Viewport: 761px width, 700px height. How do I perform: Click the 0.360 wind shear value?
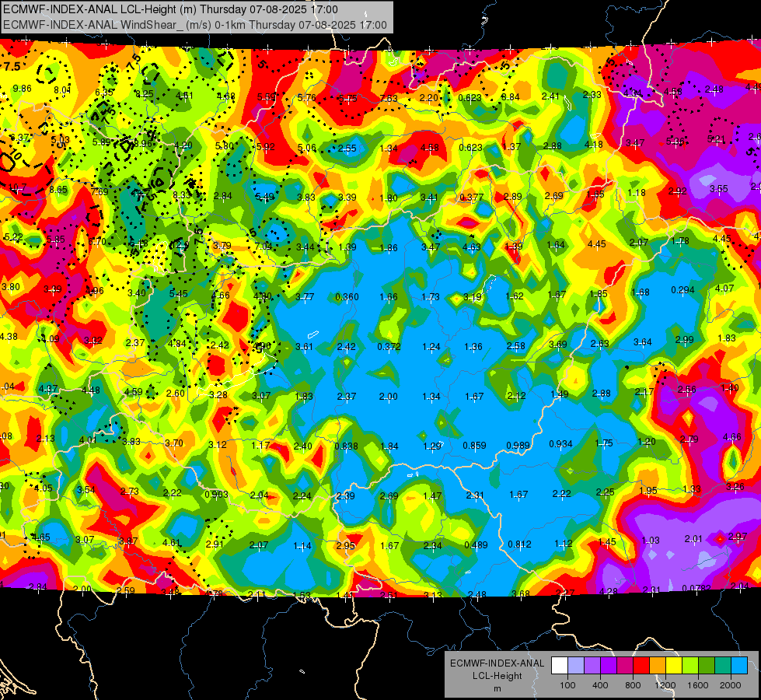(347, 297)
